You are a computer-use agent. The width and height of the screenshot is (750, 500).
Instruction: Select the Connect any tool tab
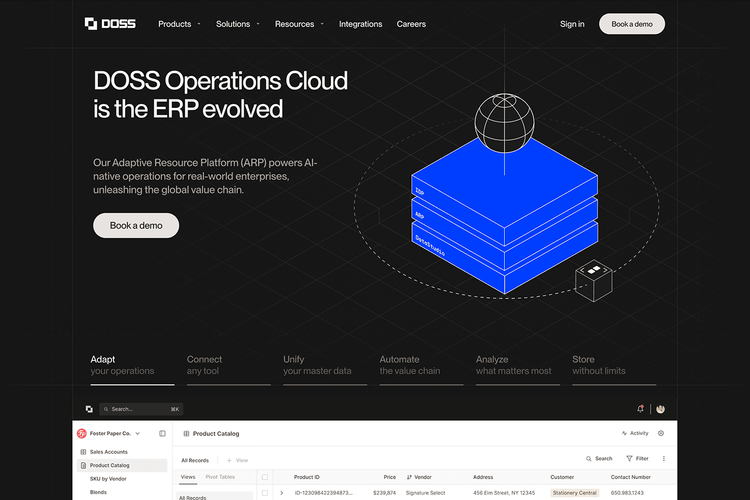[229, 369]
